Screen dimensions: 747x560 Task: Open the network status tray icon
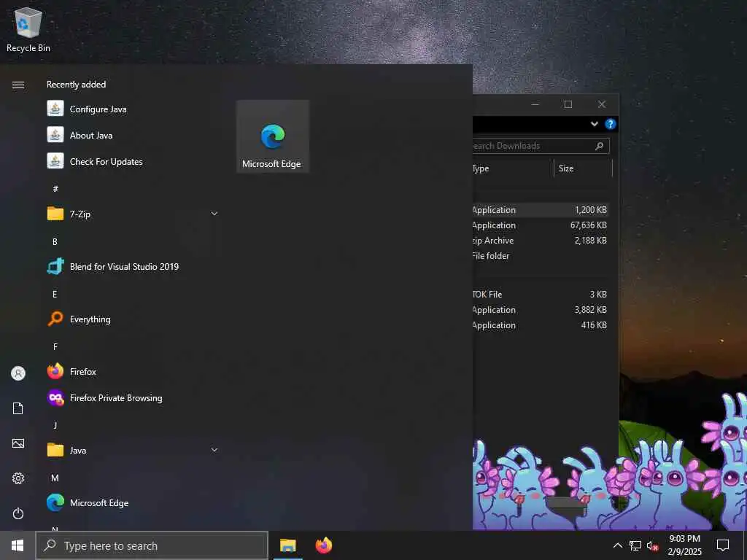[635, 545]
